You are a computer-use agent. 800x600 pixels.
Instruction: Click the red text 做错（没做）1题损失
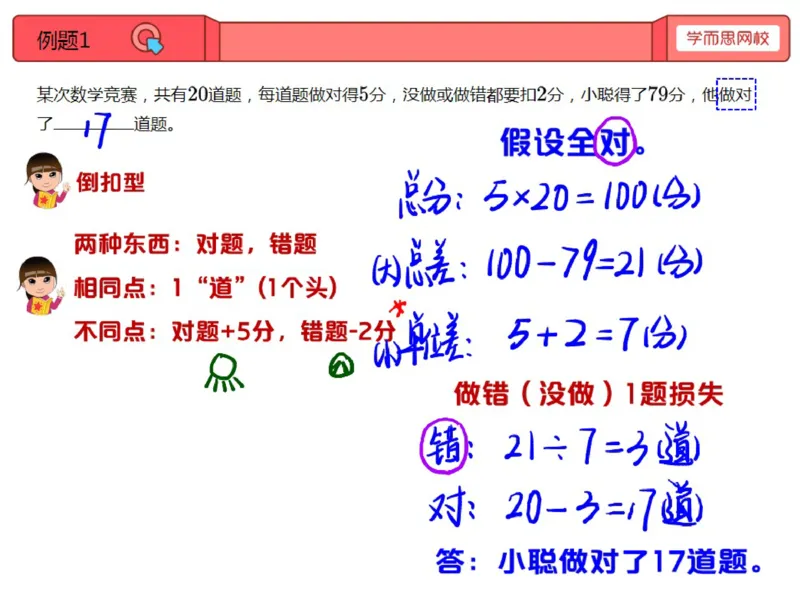[x=589, y=394]
